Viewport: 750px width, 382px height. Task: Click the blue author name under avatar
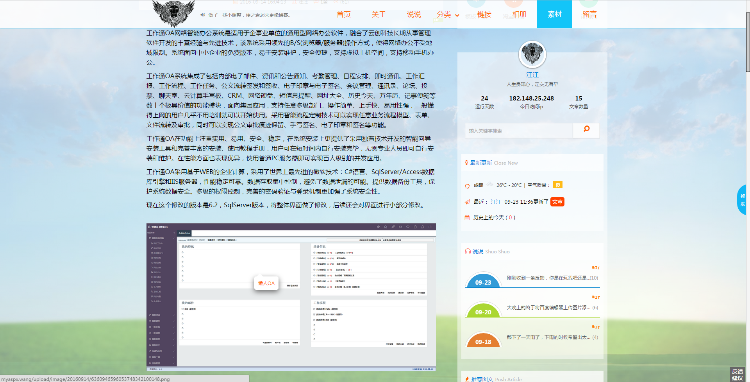click(532, 75)
